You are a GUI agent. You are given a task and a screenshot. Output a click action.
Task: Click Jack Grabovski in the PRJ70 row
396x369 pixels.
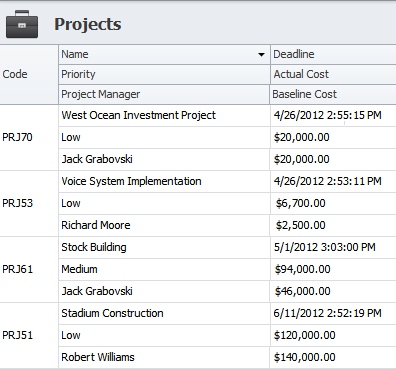pos(164,159)
